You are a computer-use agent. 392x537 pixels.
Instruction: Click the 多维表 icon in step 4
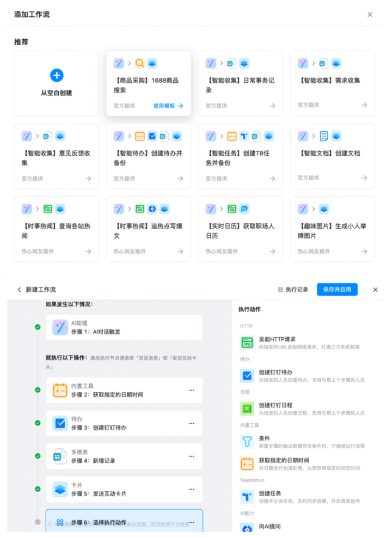60,456
